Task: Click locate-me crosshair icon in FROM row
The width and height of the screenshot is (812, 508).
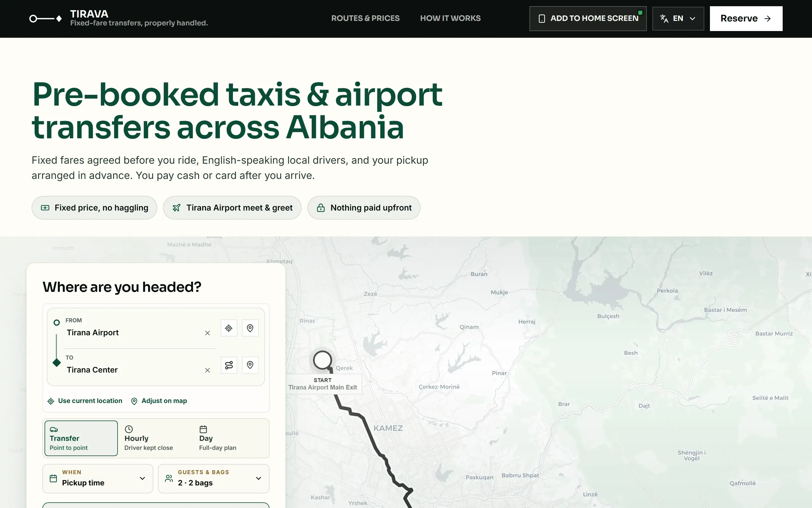Action: [x=229, y=328]
